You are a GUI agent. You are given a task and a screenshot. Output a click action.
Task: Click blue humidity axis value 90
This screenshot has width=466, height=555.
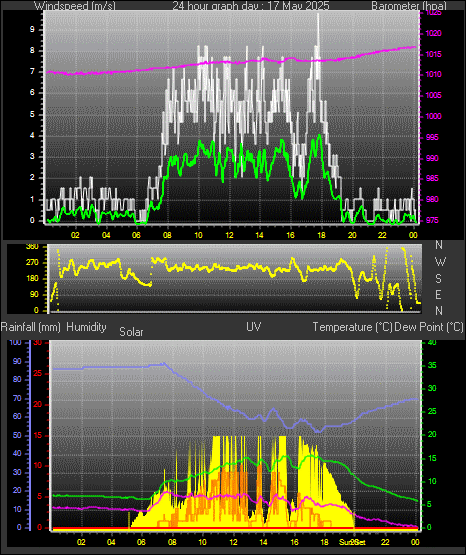(x=17, y=361)
